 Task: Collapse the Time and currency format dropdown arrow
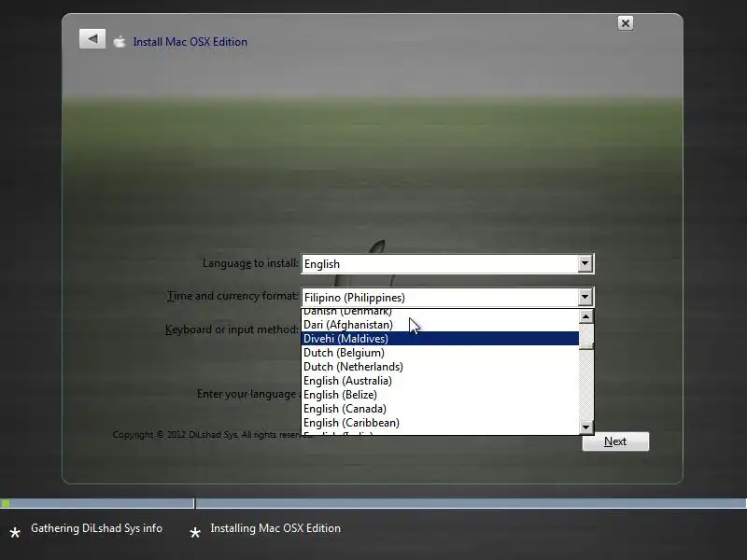[585, 297]
